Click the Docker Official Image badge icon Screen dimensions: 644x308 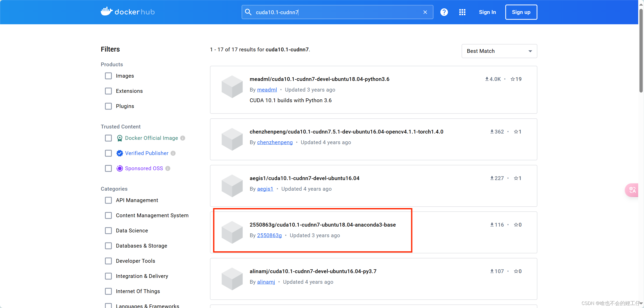tap(119, 138)
